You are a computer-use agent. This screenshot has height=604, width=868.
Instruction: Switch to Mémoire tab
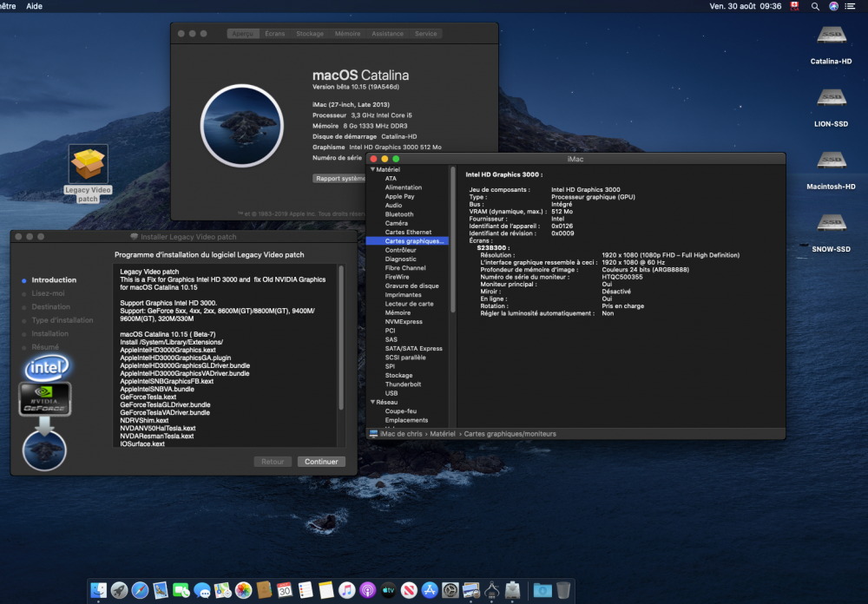coord(347,34)
